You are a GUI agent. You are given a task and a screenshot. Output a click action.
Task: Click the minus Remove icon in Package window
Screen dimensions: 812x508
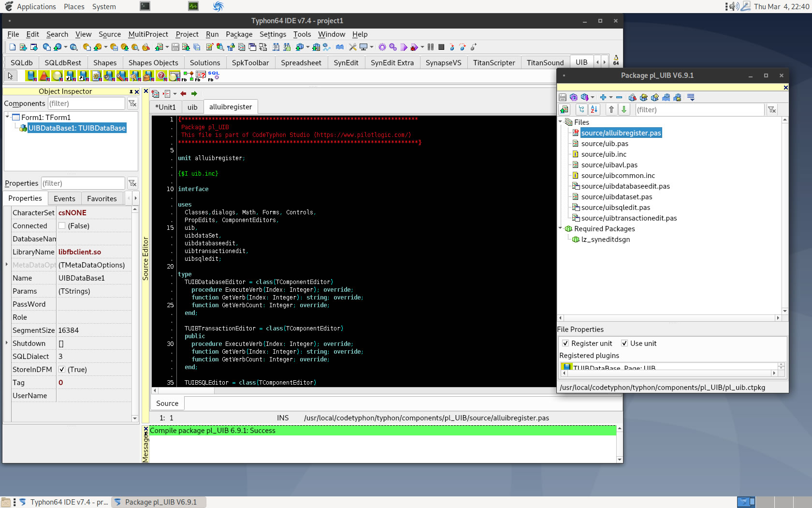[x=619, y=97]
